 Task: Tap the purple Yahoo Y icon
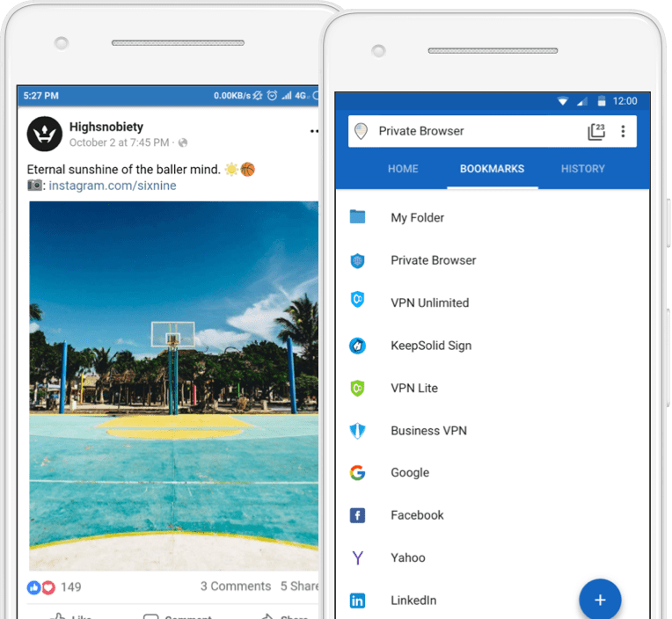[357, 557]
